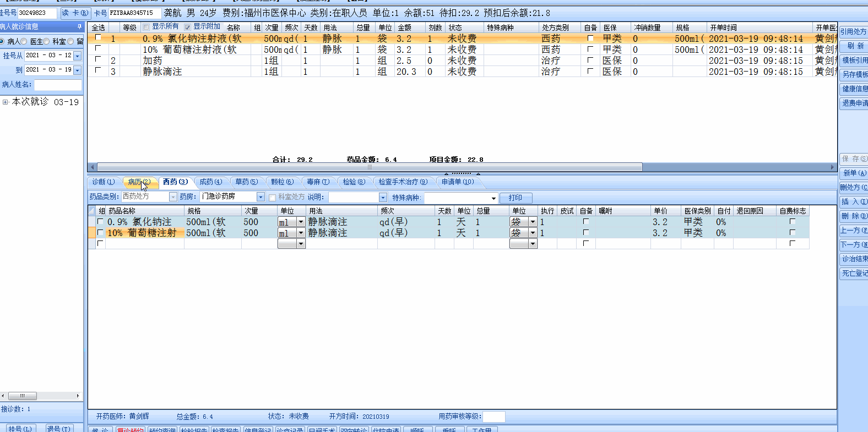Click the 下一方 button
Screen dimensions: 868x432
point(855,244)
